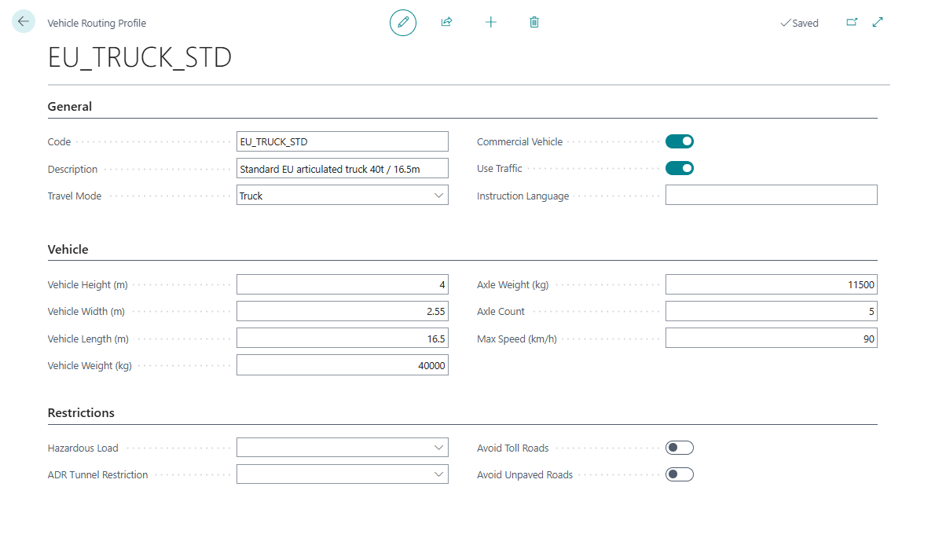Open page in new window icon

[x=852, y=23]
